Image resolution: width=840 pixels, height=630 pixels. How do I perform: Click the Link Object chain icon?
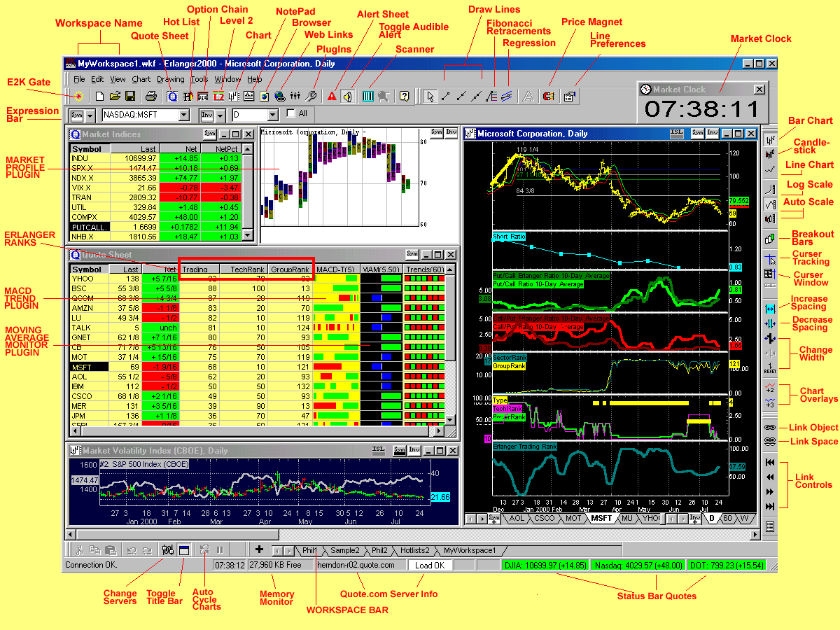pos(770,427)
